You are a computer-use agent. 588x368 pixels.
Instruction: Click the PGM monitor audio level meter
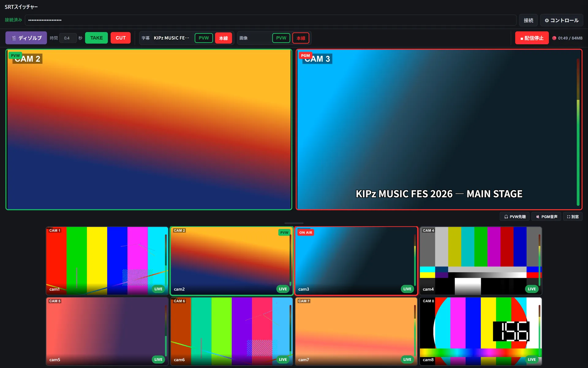pyautogui.click(x=578, y=132)
